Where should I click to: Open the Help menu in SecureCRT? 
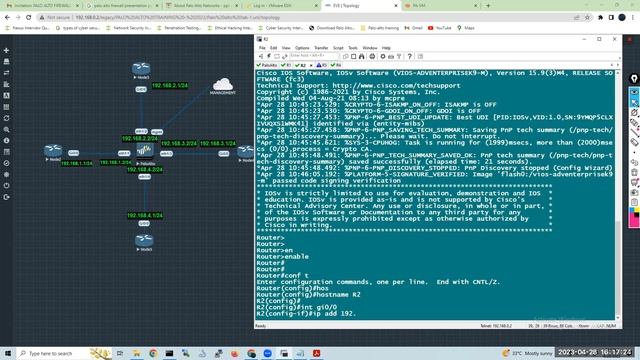point(386,48)
